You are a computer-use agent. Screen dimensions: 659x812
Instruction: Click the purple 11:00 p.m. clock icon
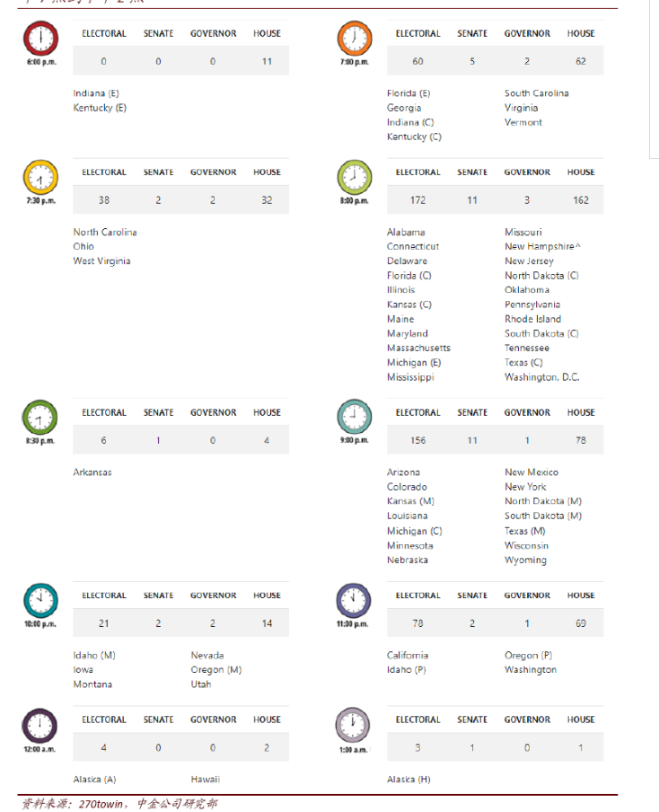tap(354, 599)
